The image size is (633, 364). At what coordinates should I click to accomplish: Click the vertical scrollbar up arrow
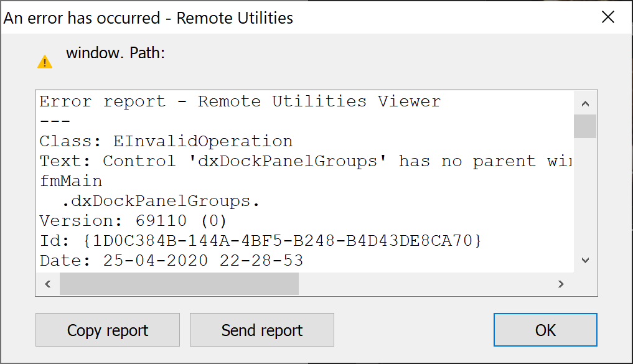585,103
